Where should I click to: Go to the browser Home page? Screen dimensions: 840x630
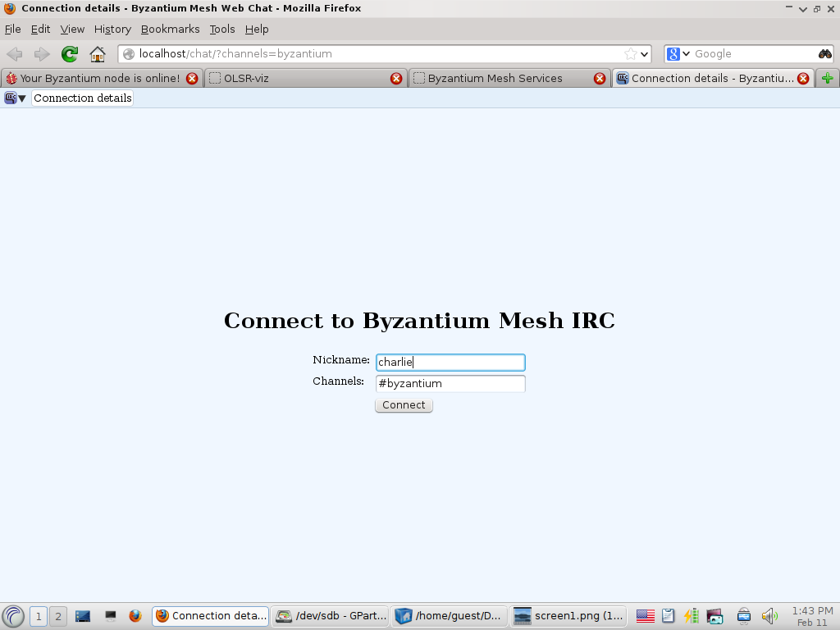pyautogui.click(x=98, y=53)
